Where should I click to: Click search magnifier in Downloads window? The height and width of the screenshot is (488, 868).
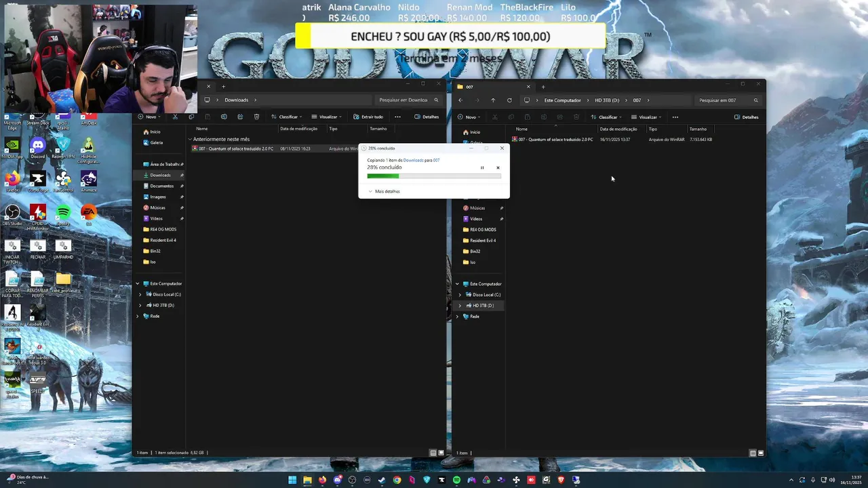coord(435,100)
